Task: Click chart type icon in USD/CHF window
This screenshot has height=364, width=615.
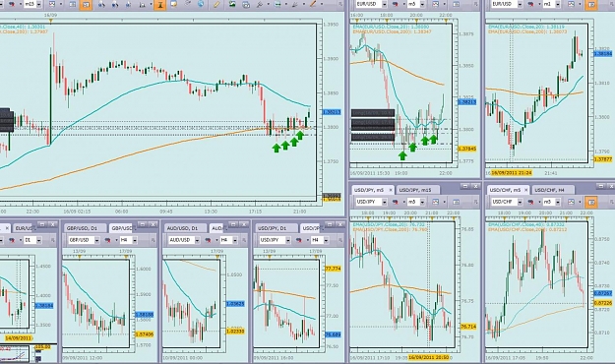Action: coord(571,202)
